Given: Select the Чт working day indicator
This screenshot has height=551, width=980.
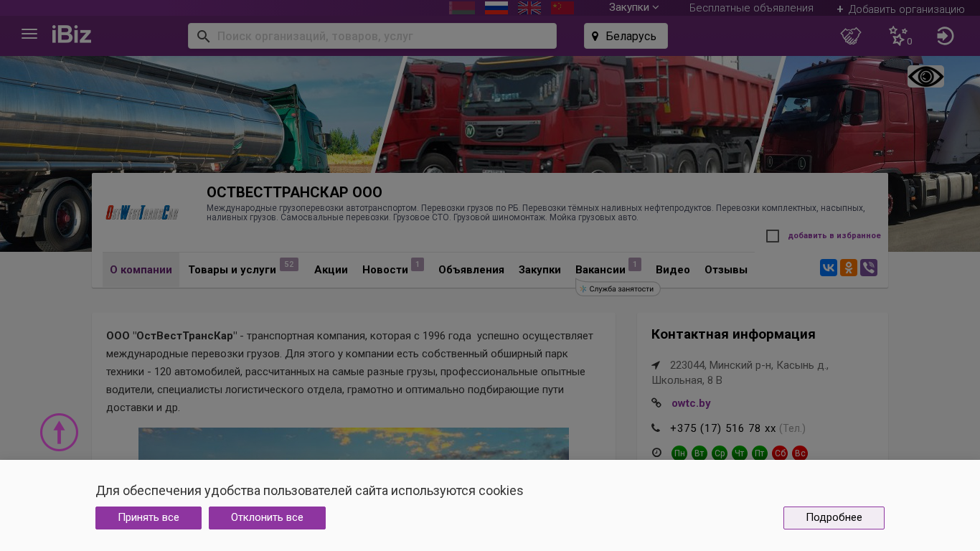Looking at the screenshot, I should tap(740, 453).
